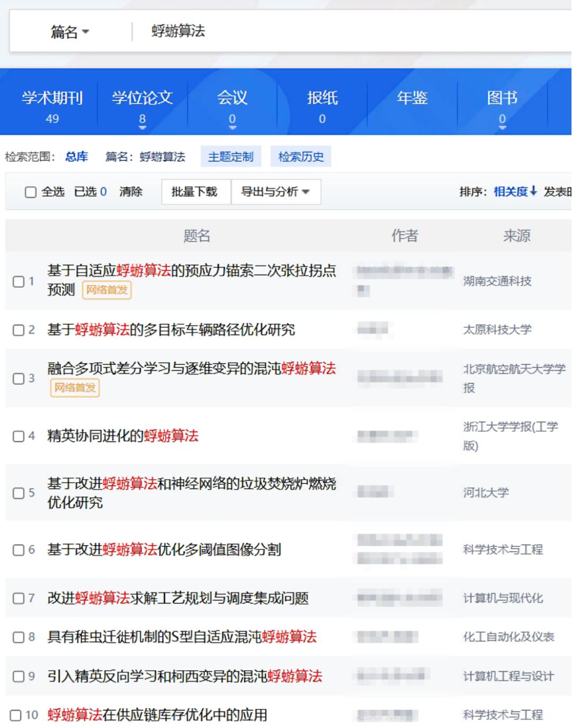572x728 pixels.
Task: Expand the arrow under 会议 tab
Action: 232,128
